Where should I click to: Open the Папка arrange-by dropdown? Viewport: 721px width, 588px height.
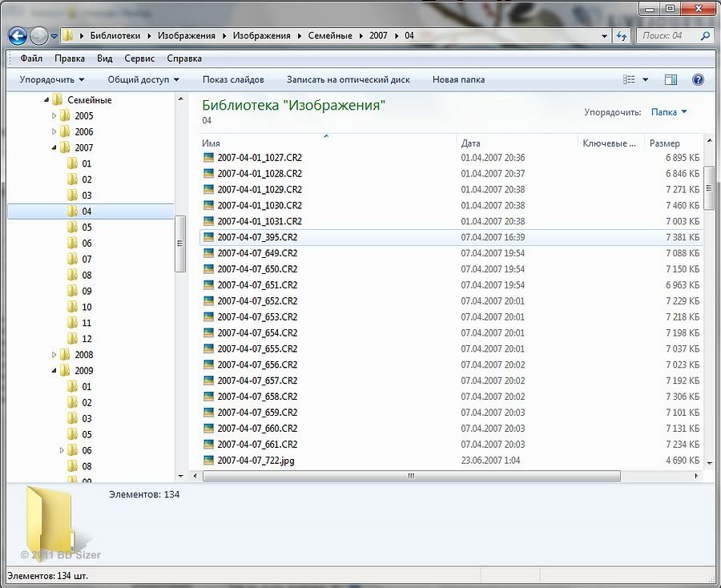tap(669, 112)
